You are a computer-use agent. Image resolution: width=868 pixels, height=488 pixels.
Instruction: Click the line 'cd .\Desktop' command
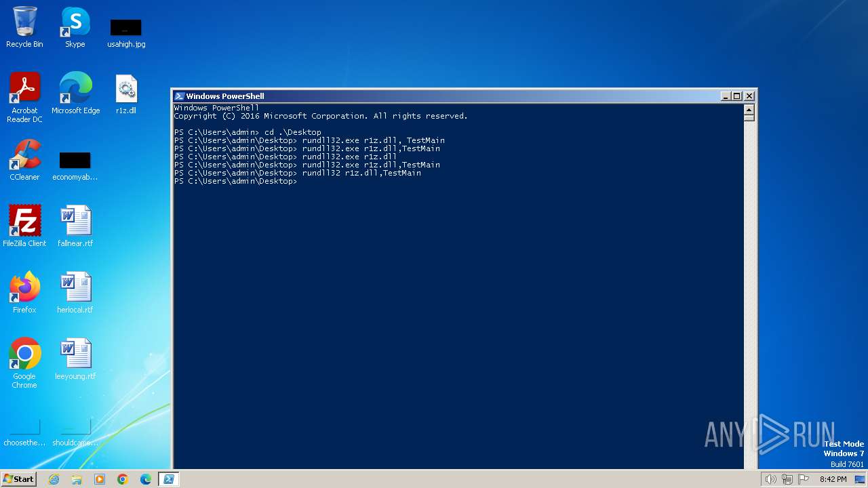[292, 132]
